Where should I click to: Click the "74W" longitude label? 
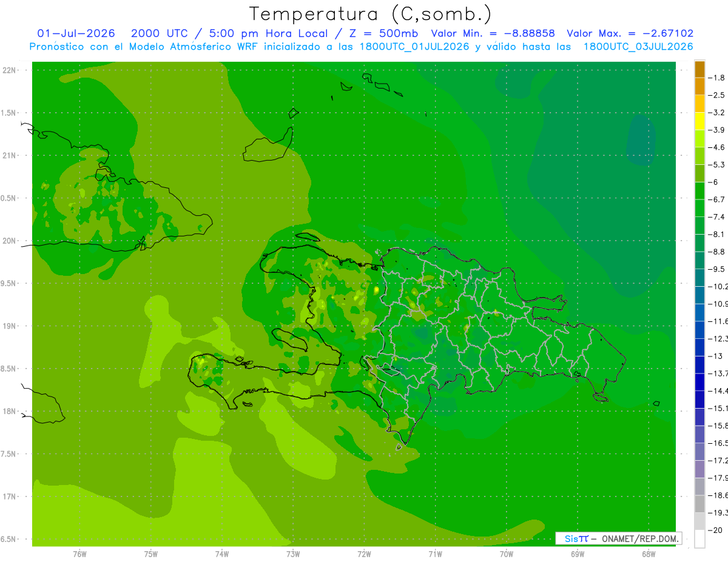pyautogui.click(x=222, y=554)
